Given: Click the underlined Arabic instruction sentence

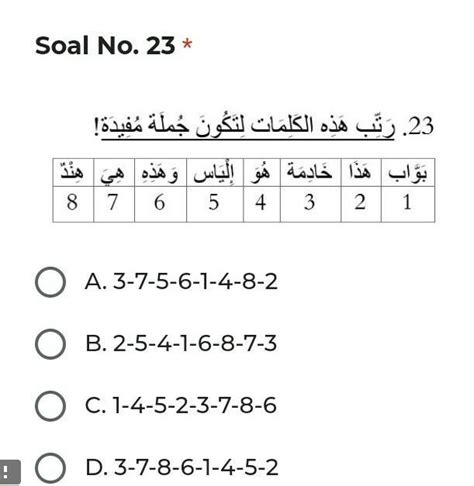Looking at the screenshot, I should point(248,127).
